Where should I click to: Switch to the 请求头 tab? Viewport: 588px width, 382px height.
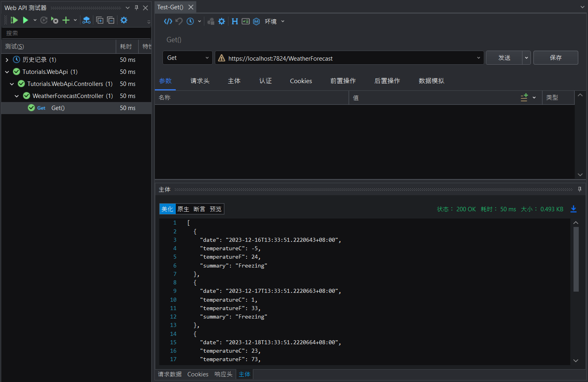(200, 81)
